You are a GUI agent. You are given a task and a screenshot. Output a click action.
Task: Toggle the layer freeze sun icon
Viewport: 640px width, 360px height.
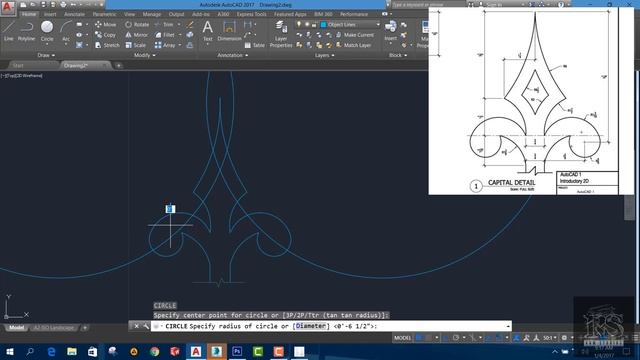pos(307,24)
